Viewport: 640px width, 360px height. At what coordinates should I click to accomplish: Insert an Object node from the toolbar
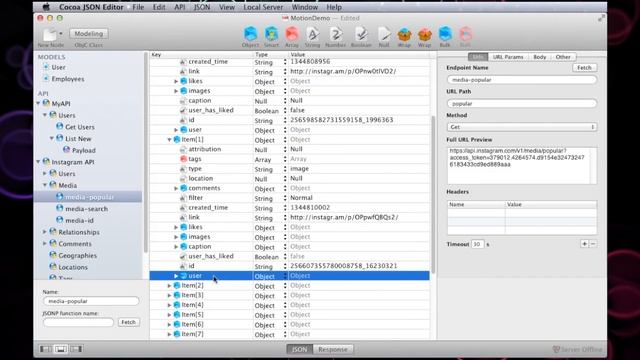coord(250,34)
